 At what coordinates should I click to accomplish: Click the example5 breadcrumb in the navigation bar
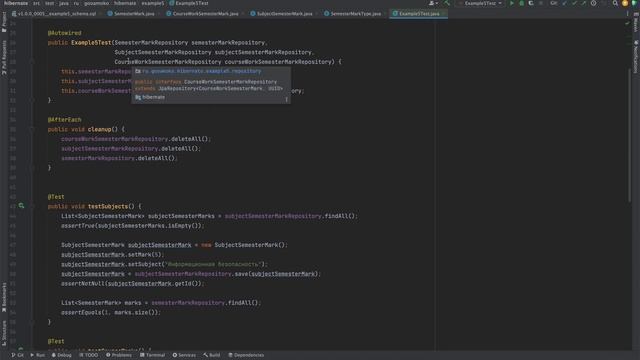click(153, 3)
